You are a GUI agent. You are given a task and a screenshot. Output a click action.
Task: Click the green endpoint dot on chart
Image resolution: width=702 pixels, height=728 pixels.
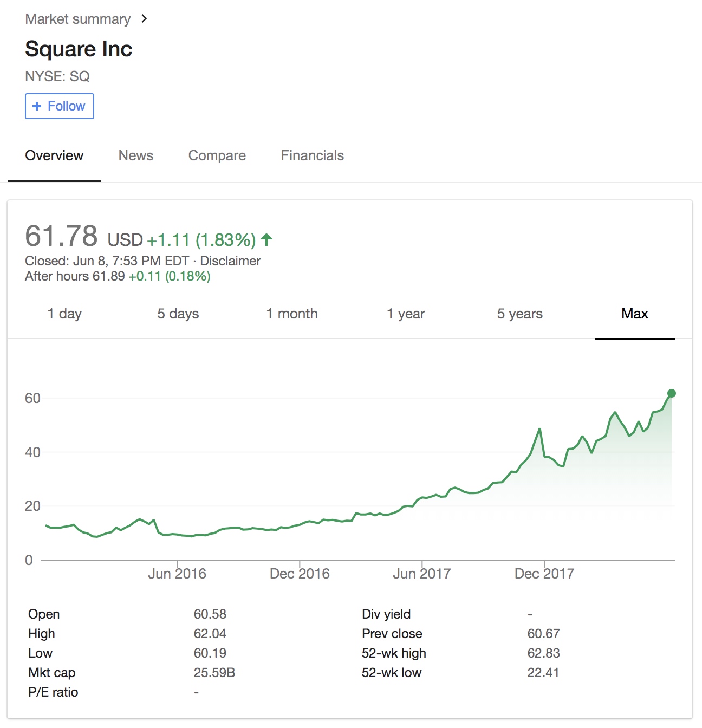pyautogui.click(x=672, y=393)
